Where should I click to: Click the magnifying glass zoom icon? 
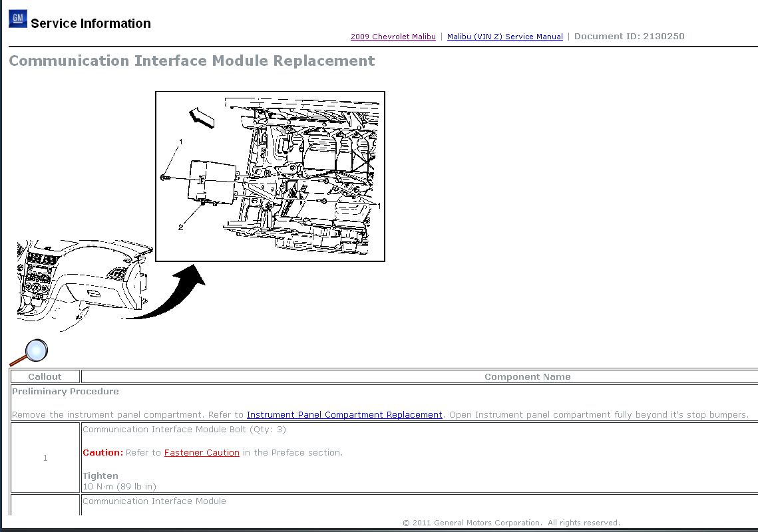(x=29, y=352)
